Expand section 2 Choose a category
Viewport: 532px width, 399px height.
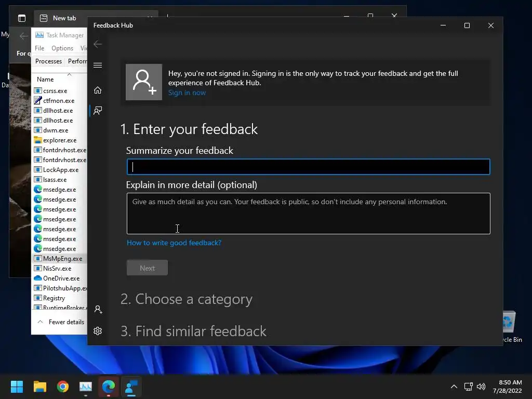point(187,299)
